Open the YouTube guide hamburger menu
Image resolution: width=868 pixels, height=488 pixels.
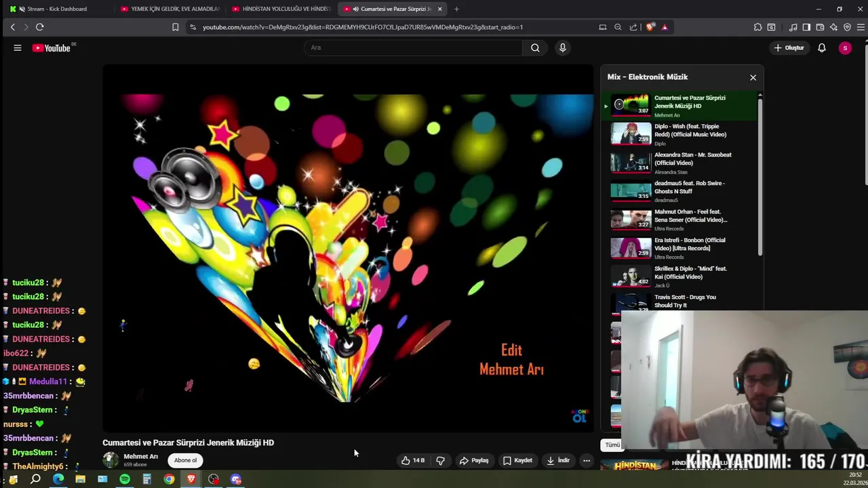[18, 47]
